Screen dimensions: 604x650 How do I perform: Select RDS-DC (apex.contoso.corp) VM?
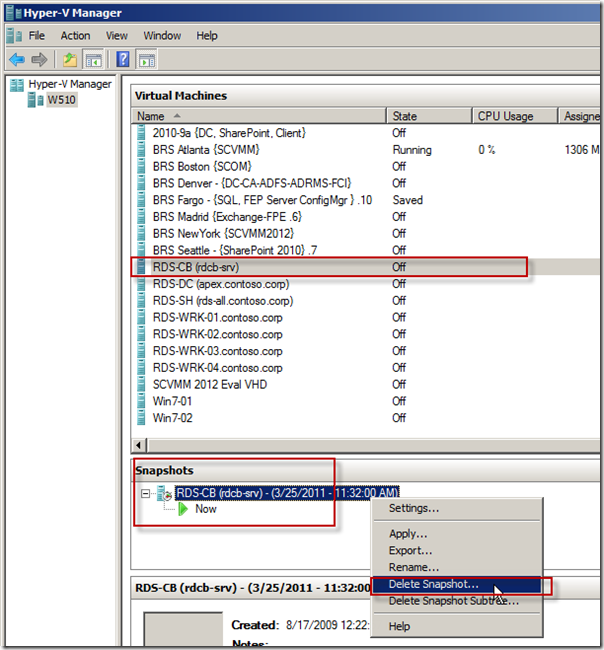[221, 284]
